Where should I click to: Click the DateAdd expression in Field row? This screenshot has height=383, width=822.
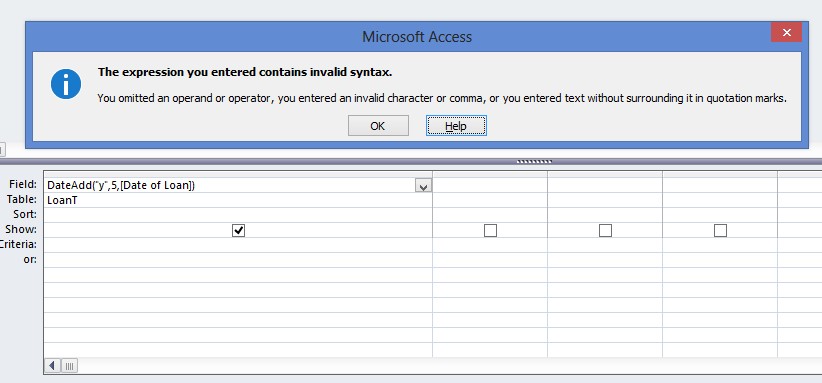coord(121,185)
